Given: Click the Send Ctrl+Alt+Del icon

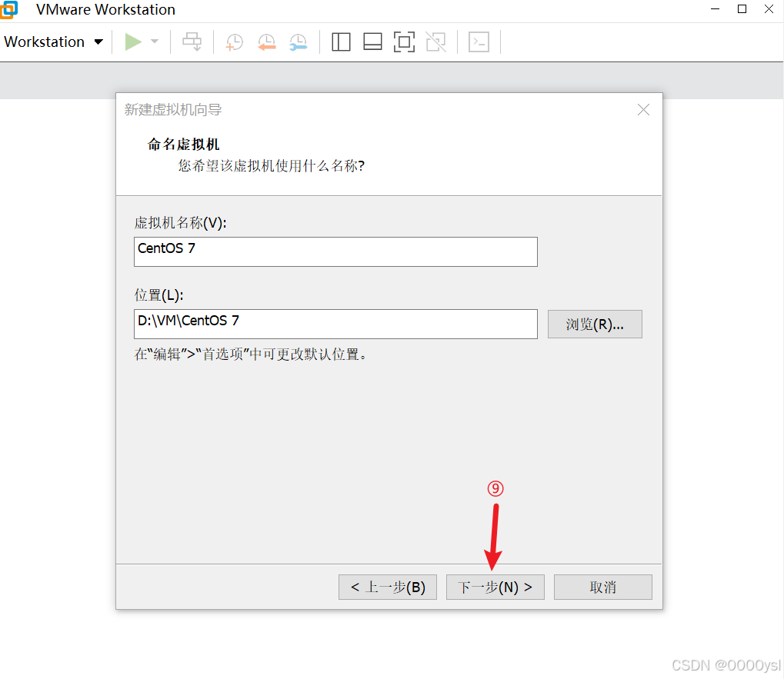Looking at the screenshot, I should tap(192, 42).
